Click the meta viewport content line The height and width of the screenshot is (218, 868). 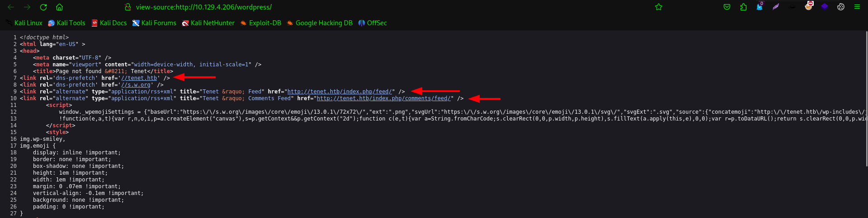click(x=147, y=65)
